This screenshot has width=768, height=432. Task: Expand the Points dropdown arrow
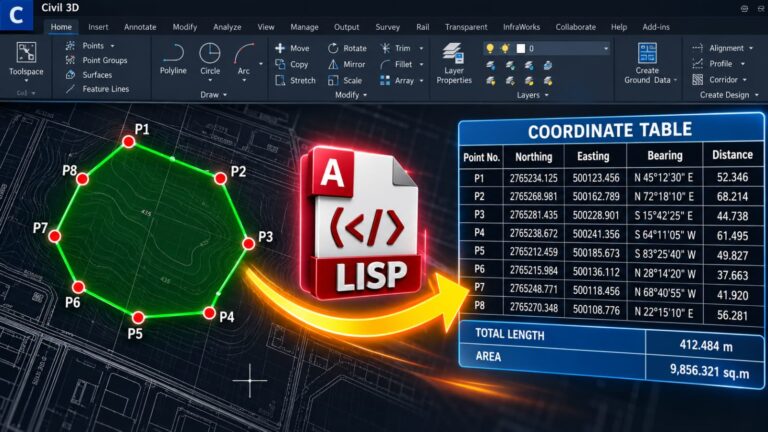click(x=113, y=46)
